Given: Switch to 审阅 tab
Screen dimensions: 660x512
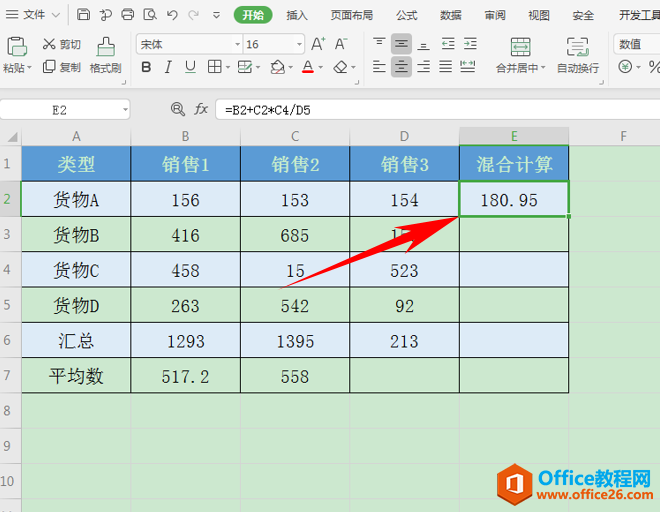Looking at the screenshot, I should pos(495,16).
